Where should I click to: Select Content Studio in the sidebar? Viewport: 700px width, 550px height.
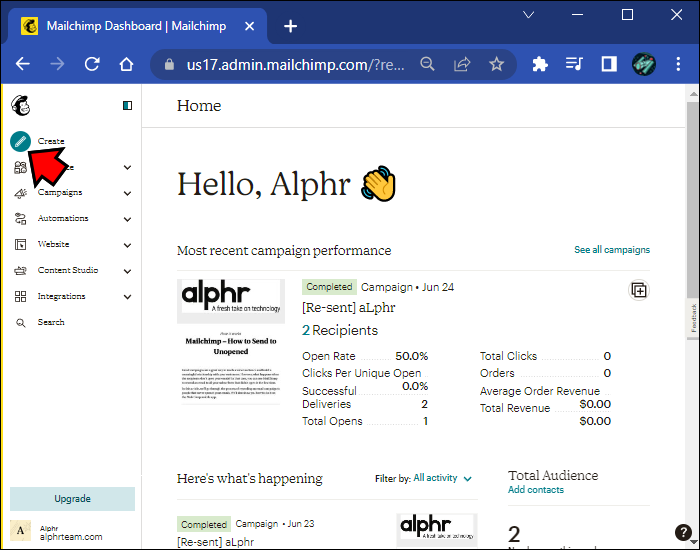(x=68, y=270)
